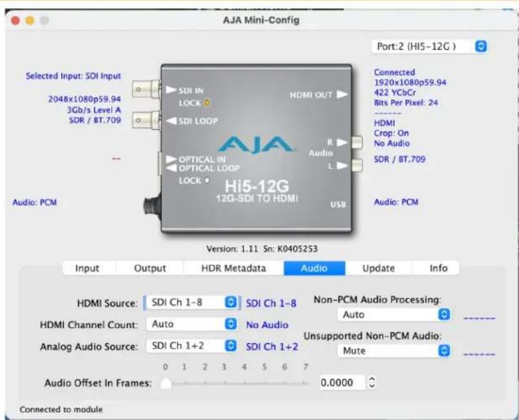This screenshot has height=420, width=519.
Task: Click the 'Crop: On' status text
Action: tap(391, 133)
